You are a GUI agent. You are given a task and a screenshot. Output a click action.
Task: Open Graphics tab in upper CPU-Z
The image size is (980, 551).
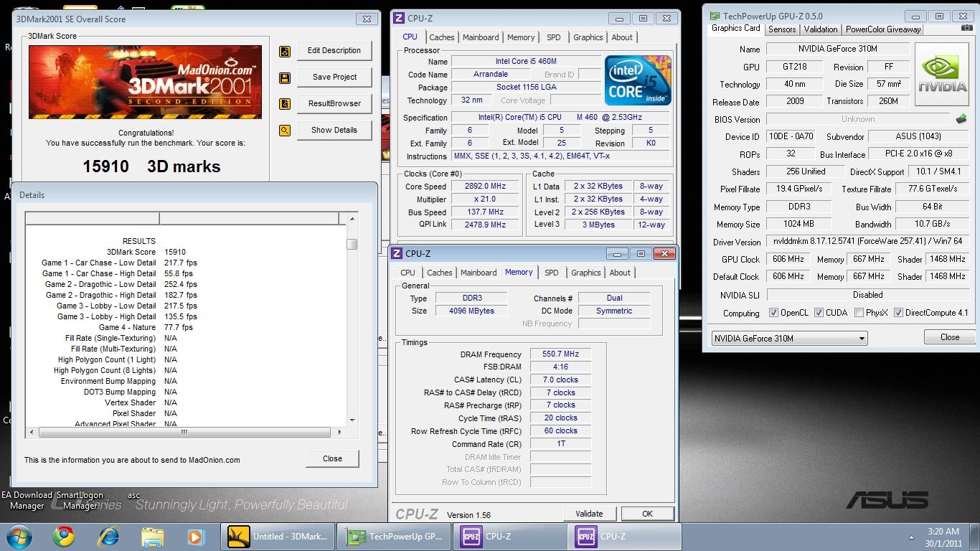588,37
